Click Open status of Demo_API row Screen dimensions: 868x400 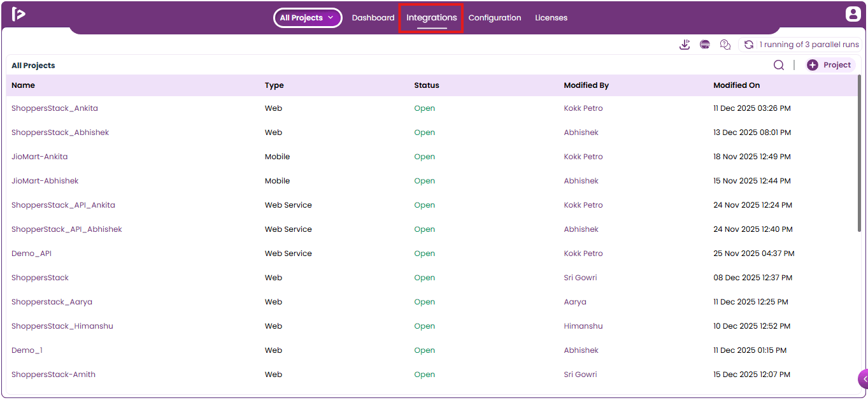[x=425, y=254]
